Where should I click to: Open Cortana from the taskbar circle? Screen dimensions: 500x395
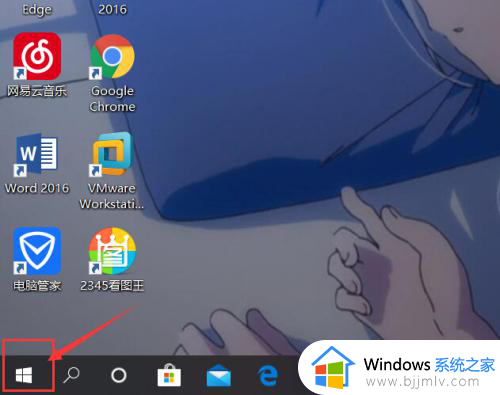[x=119, y=375]
